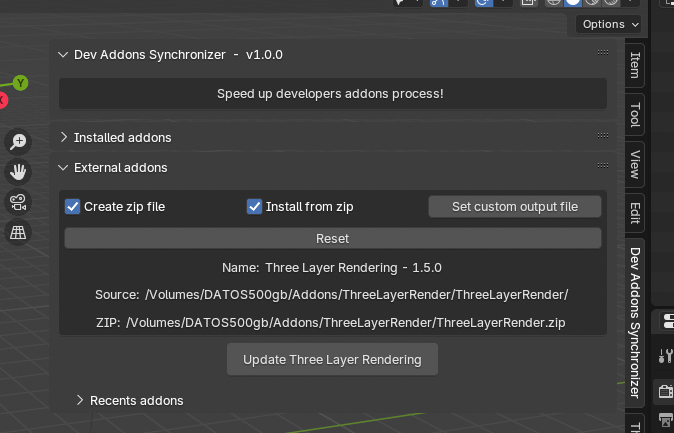Open the Tool properties wrench icon
The width and height of the screenshot is (674, 433).
point(665,355)
